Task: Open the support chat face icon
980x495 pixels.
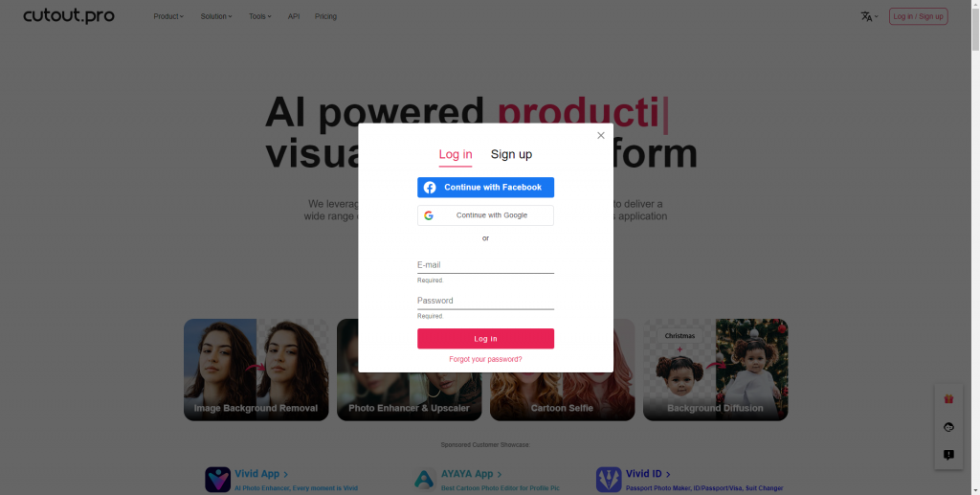Action: point(948,427)
